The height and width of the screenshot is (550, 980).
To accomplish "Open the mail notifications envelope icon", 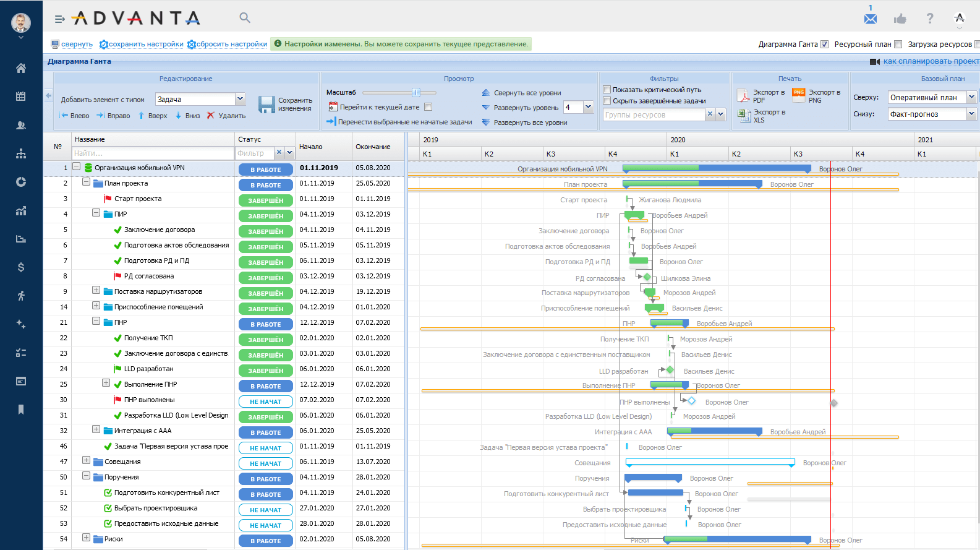I will click(x=870, y=19).
